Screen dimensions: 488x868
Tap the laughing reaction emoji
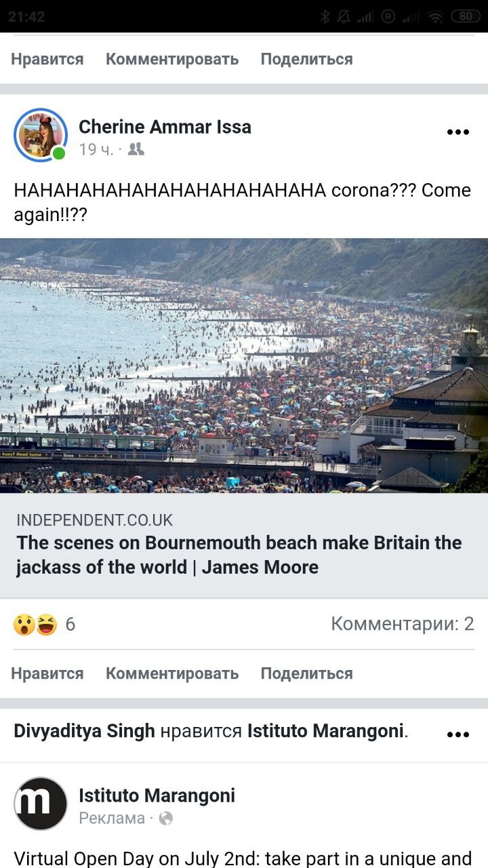pos(46,624)
